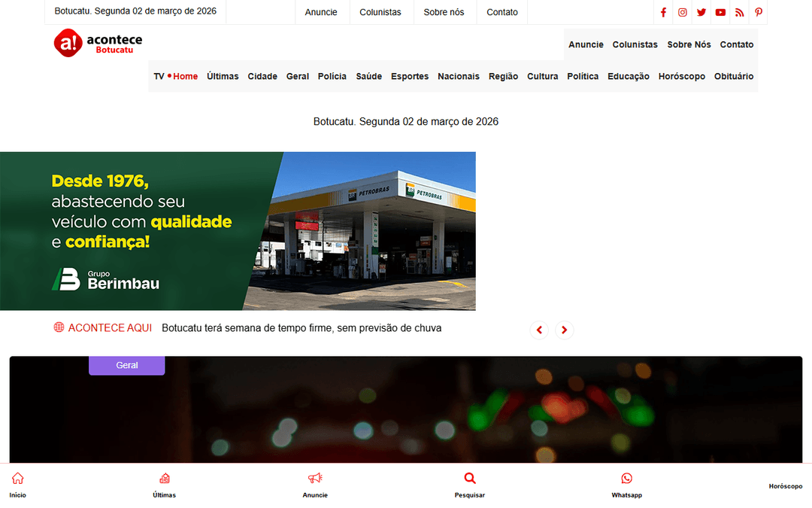This screenshot has width=812, height=508.
Task: Select Anuncie in the header menu
Action: tap(586, 44)
